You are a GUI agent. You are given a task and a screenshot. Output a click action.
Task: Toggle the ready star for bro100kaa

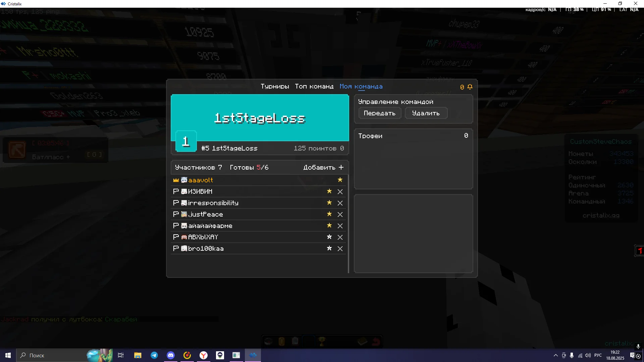click(x=329, y=248)
